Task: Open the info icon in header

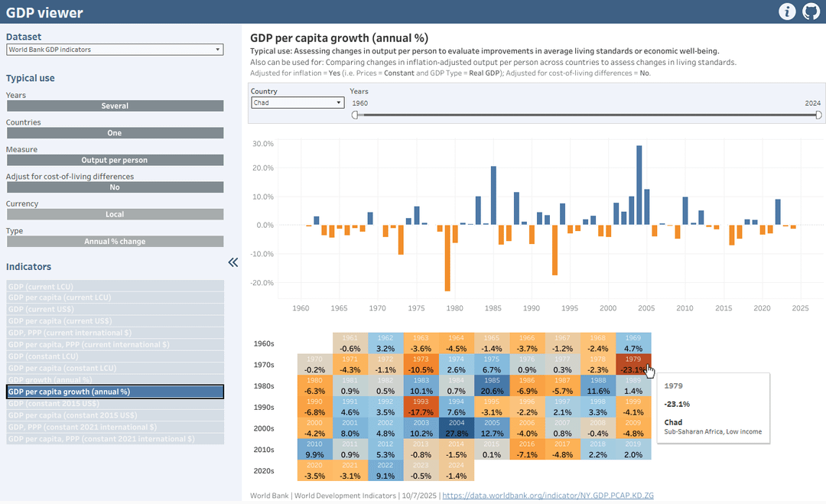Action: click(x=786, y=11)
